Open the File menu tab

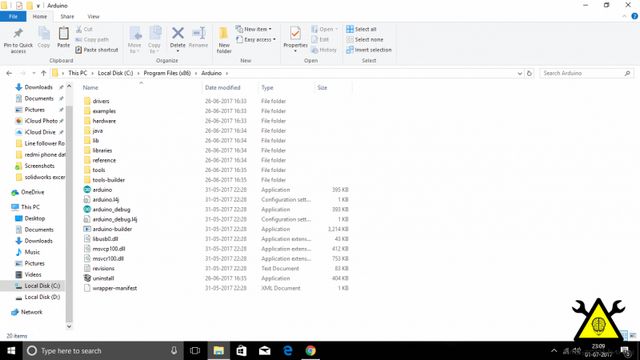click(x=13, y=16)
